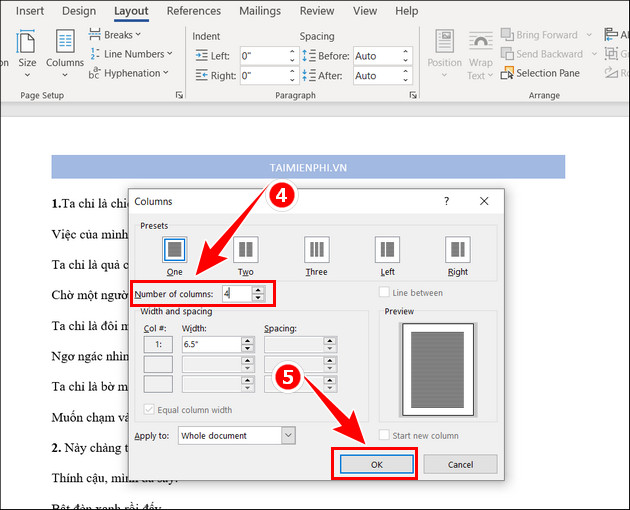The height and width of the screenshot is (510, 630).
Task: Click the Spacing Before icon
Action: [309, 55]
